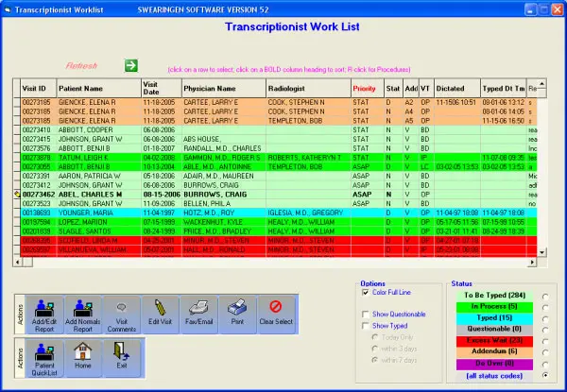Image resolution: width=567 pixels, height=392 pixels.
Task: Click the Typed (15) cyan swatch
Action: coord(494,318)
